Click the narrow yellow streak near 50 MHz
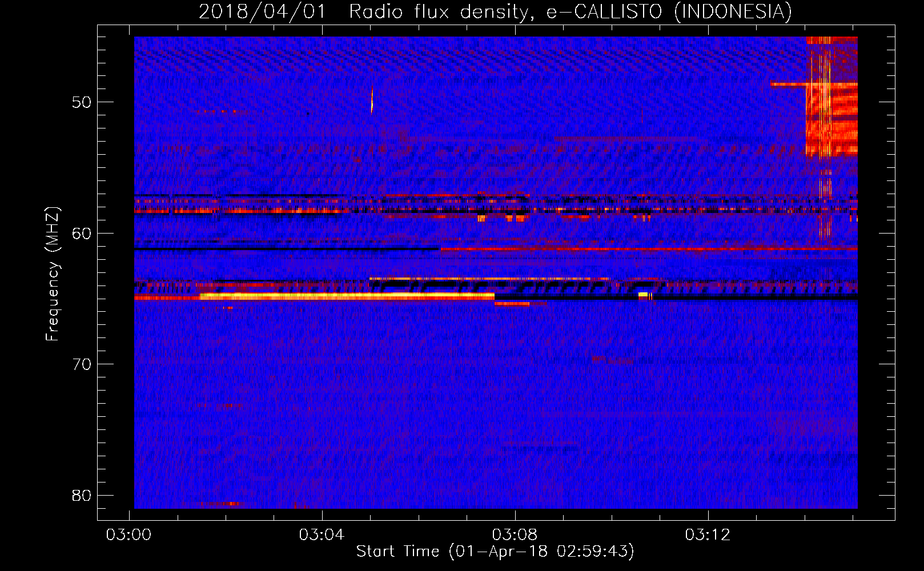924x571 pixels. pyautogui.click(x=372, y=100)
